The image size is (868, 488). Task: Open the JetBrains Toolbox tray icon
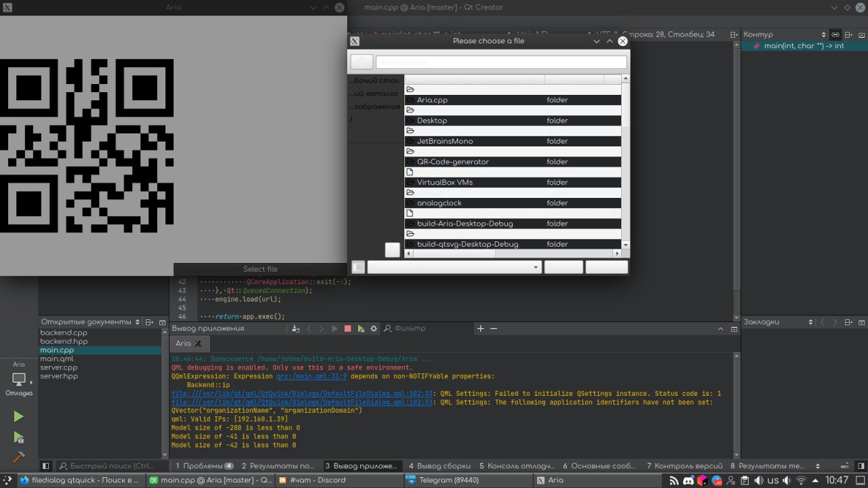[703, 480]
